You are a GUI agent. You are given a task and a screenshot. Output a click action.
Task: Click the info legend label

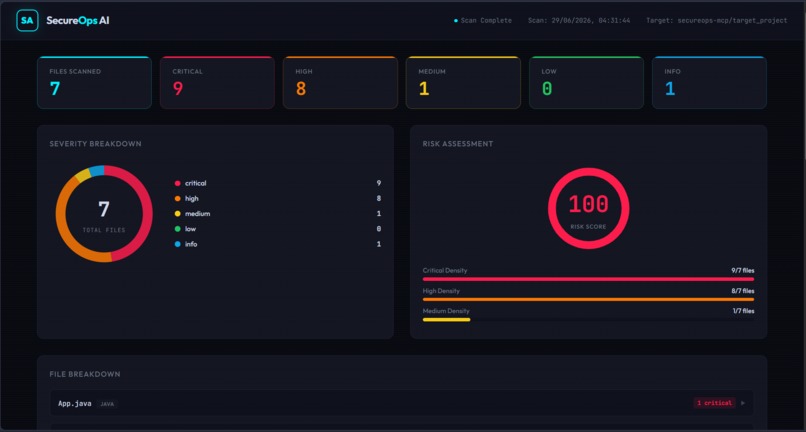[x=191, y=244]
